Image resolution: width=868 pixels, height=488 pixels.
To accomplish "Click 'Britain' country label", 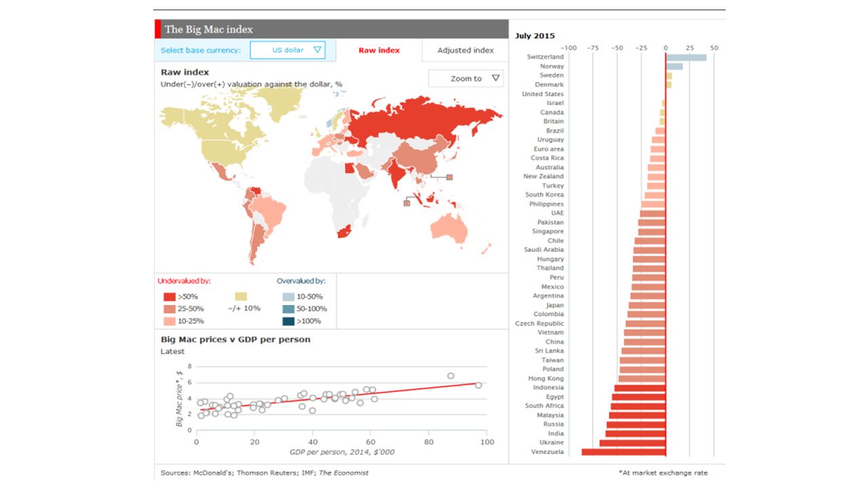I will 553,121.
